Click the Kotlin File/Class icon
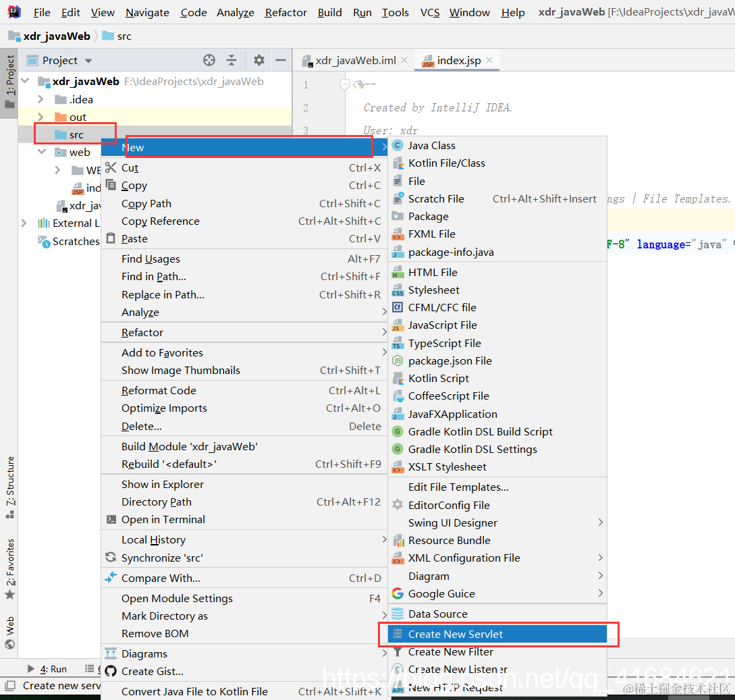The height and width of the screenshot is (700, 735). (398, 163)
